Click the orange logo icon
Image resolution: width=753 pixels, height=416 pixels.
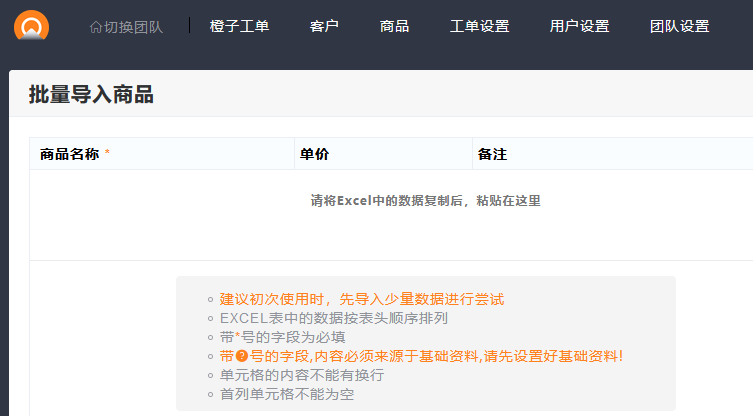pos(31,25)
